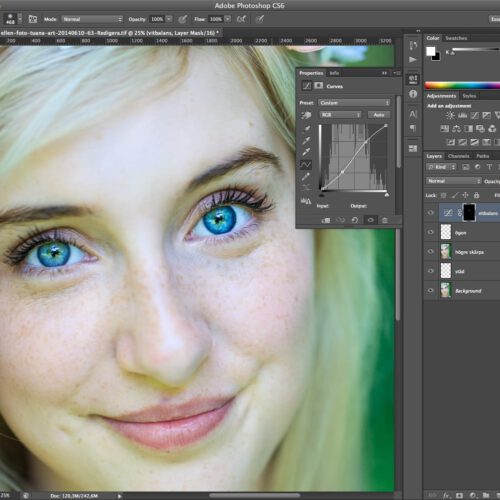Click the Flow value field
The height and width of the screenshot is (500, 500).
(216, 19)
